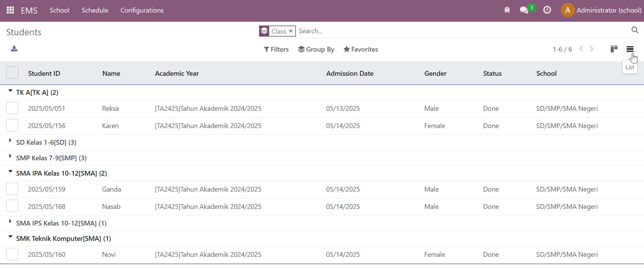
Task: Open the Favorites dropdown
Action: tap(361, 49)
